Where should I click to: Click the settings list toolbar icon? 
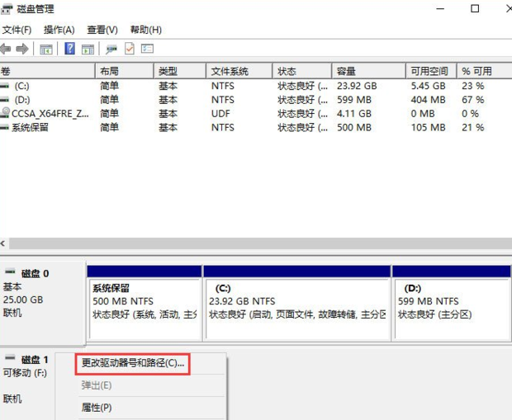147,49
